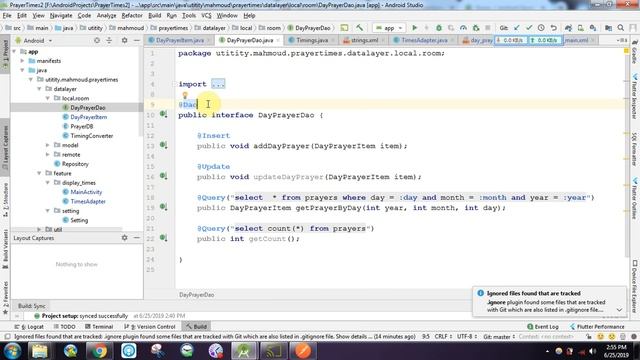Expand the remote package
640x360 pixels.
(x=48, y=155)
